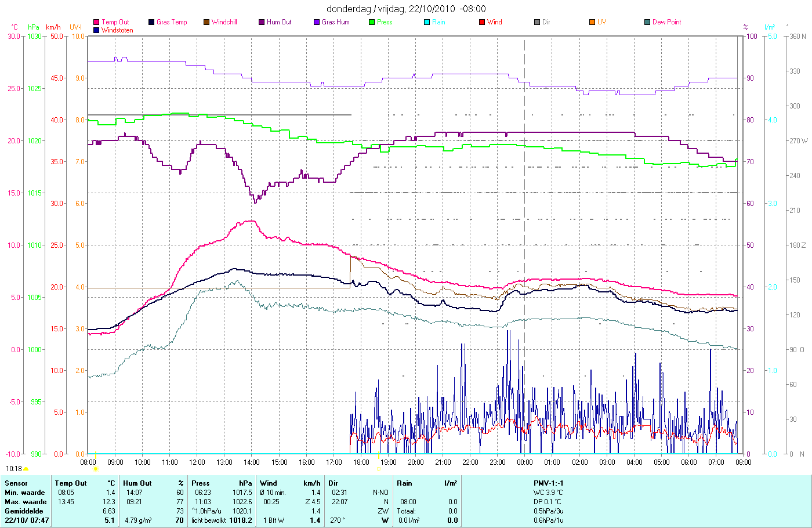Click the dark blue Gras Temp legend square
Screen dimensions: 812x528
coord(151,22)
